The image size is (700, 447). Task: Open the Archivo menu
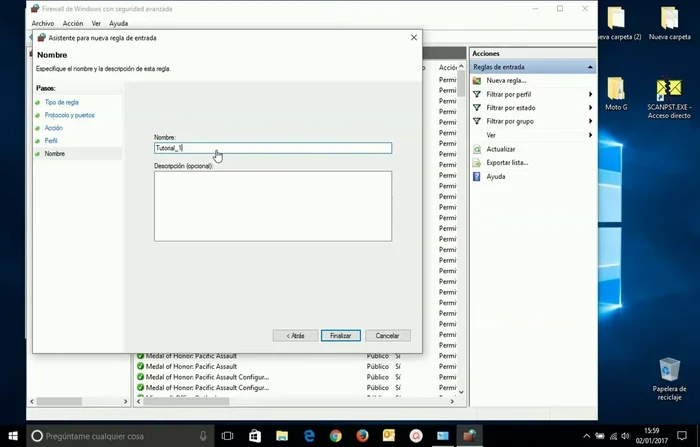coord(43,23)
